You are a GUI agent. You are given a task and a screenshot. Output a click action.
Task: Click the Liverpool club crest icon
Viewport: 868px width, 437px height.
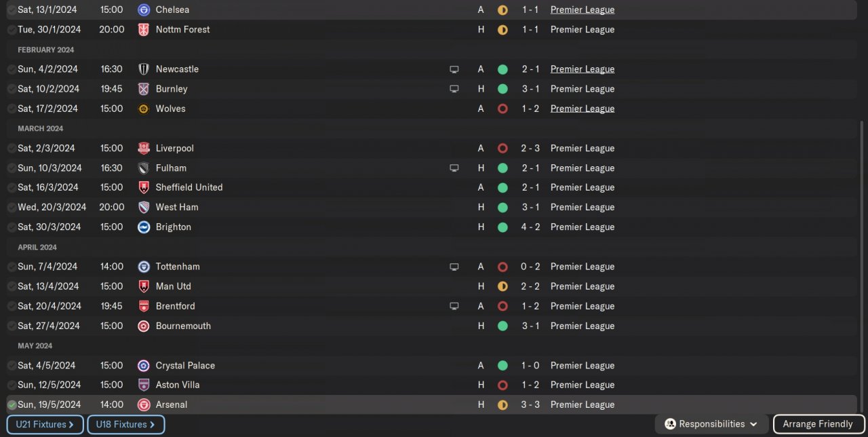tap(144, 148)
